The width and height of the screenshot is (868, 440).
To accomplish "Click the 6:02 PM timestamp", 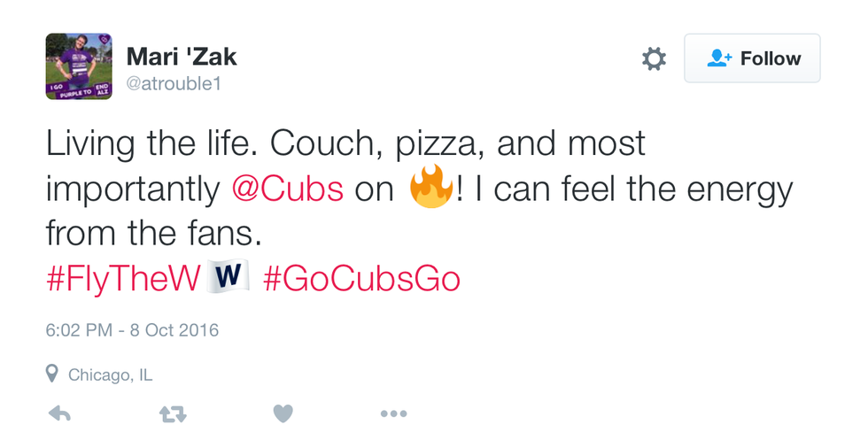I will click(x=79, y=330).
